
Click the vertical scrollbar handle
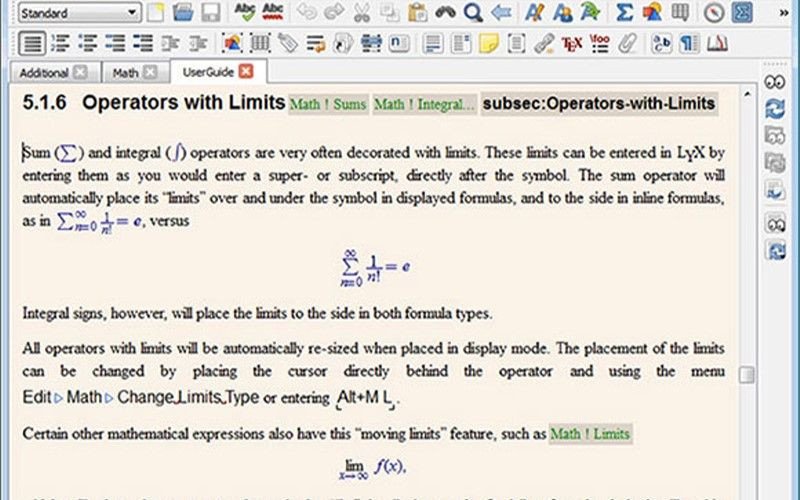746,374
